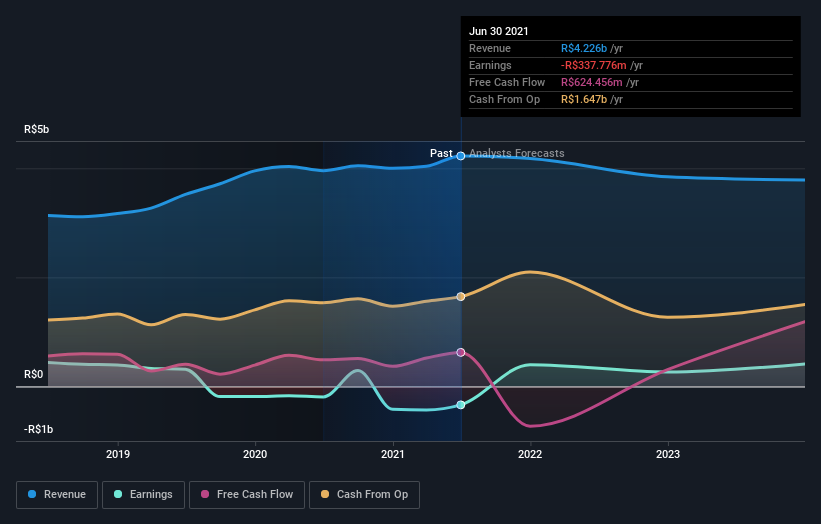The width and height of the screenshot is (821, 524).
Task: Click the Free Cash Flow tooltip row label
Action: coord(507,83)
